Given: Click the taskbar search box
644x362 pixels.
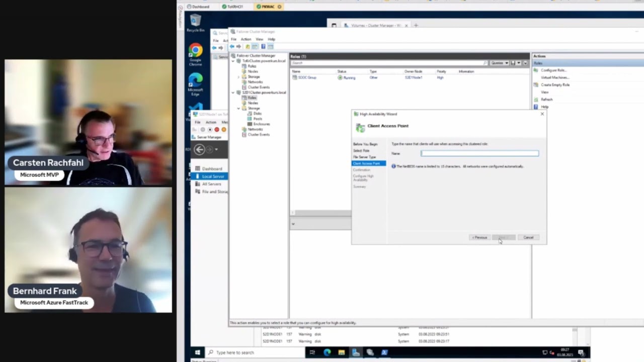Looking at the screenshot, I should click(x=255, y=352).
